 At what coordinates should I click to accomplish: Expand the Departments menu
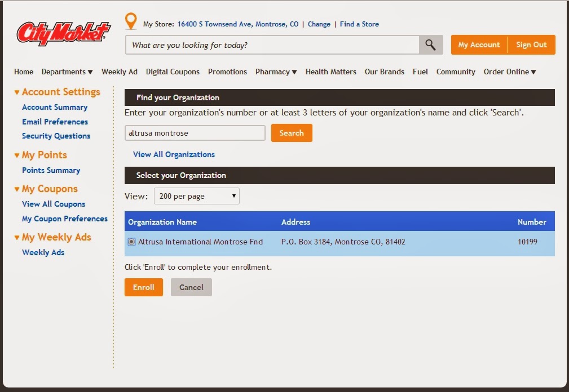67,72
